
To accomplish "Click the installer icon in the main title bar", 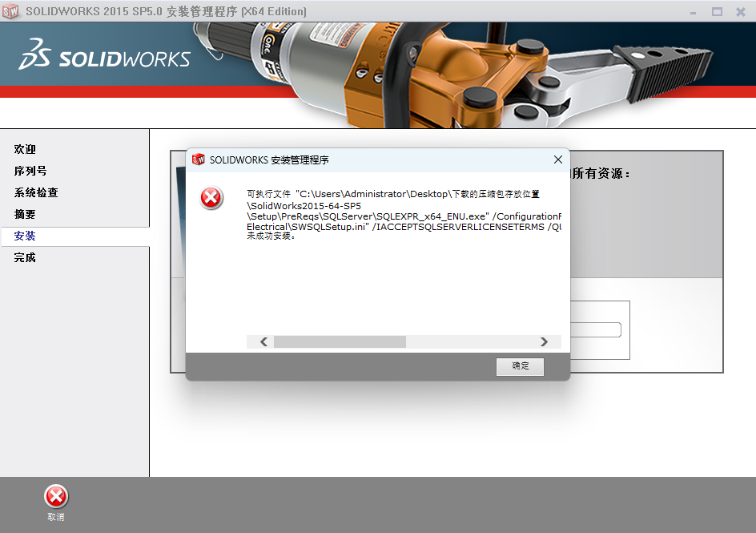I will click(11, 11).
